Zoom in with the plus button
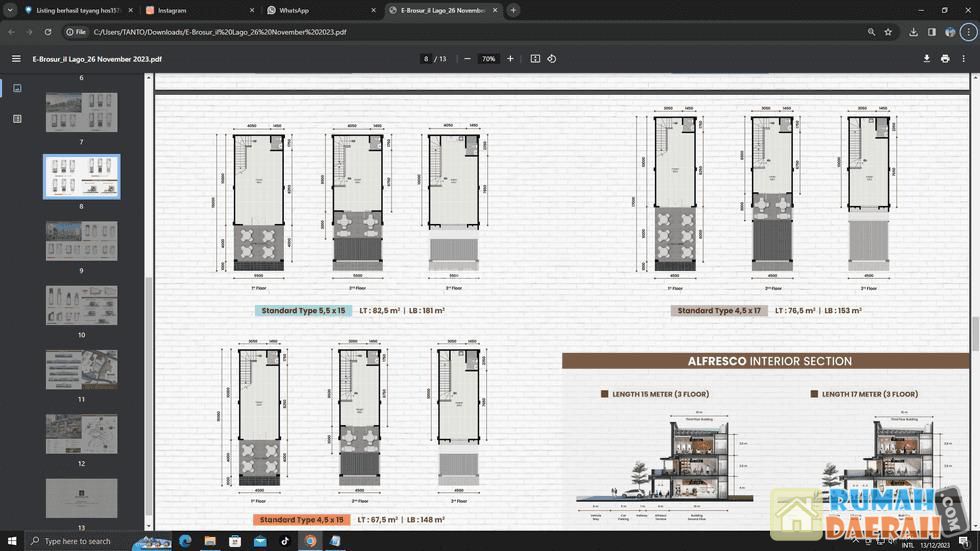Image resolution: width=980 pixels, height=551 pixels. tap(510, 59)
